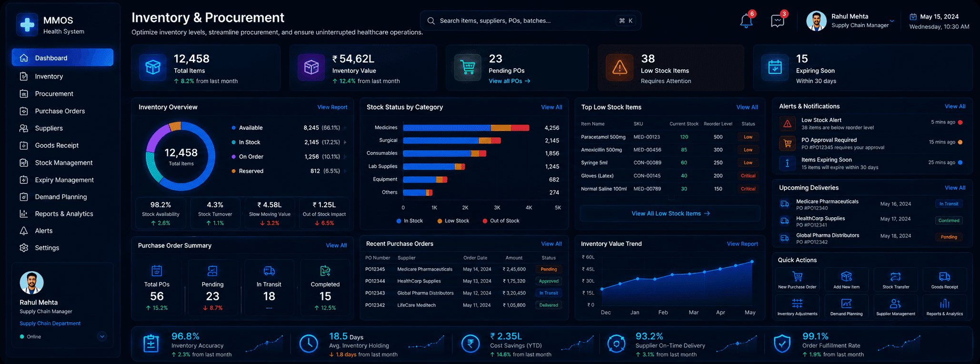The width and height of the screenshot is (980, 364).
Task: Open the Add New Item quick action
Action: tap(846, 280)
